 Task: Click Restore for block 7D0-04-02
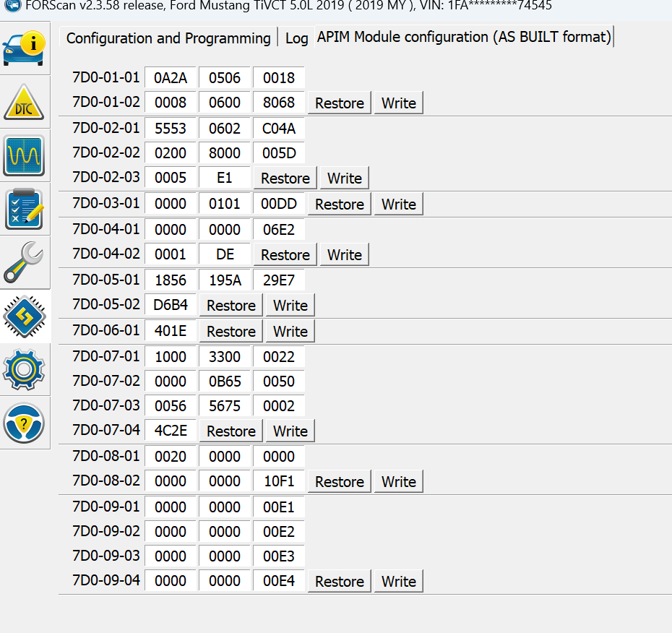click(285, 254)
